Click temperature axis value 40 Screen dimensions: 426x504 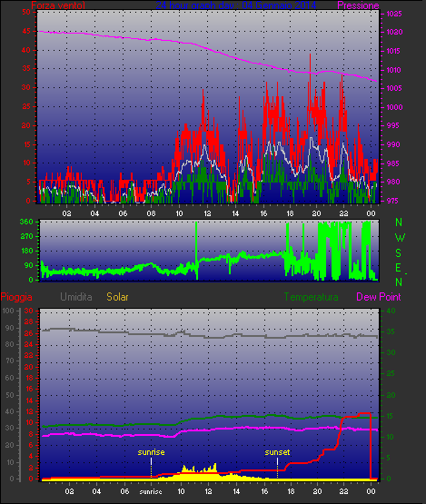point(391,311)
